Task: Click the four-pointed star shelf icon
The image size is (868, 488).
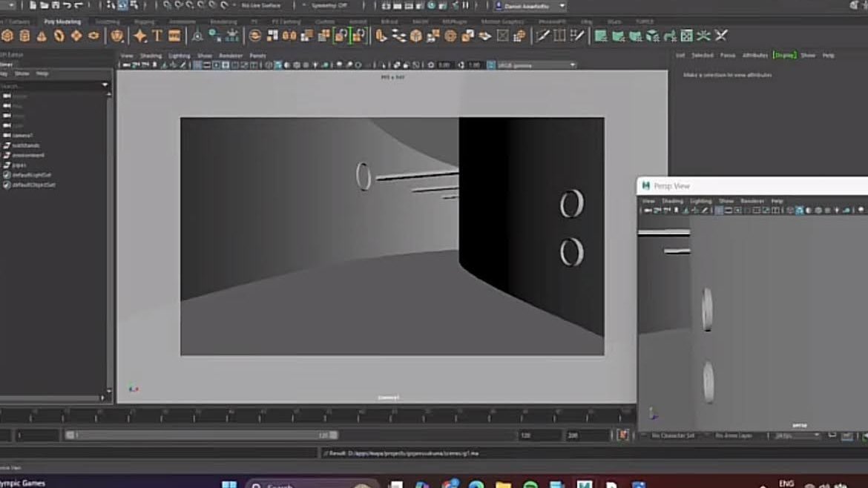Action: click(x=140, y=36)
